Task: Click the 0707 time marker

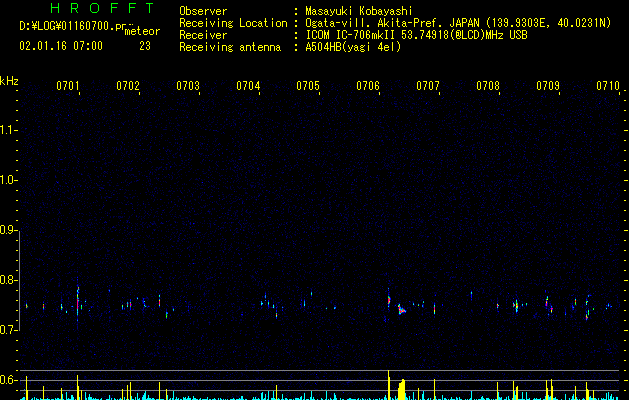Action: click(x=428, y=85)
